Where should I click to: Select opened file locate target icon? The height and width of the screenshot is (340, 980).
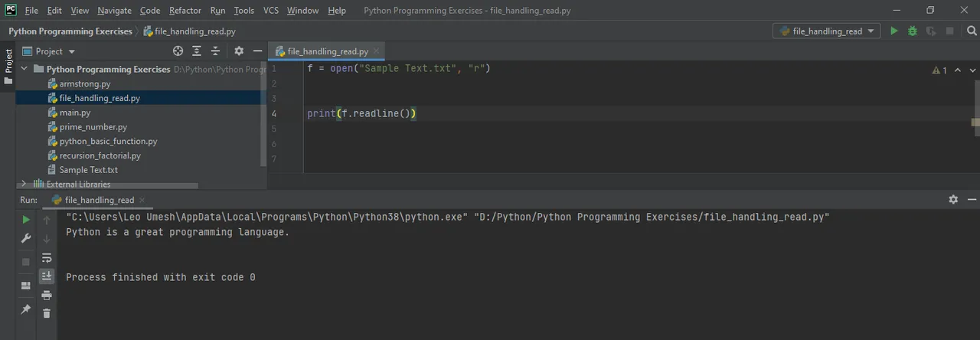[178, 51]
